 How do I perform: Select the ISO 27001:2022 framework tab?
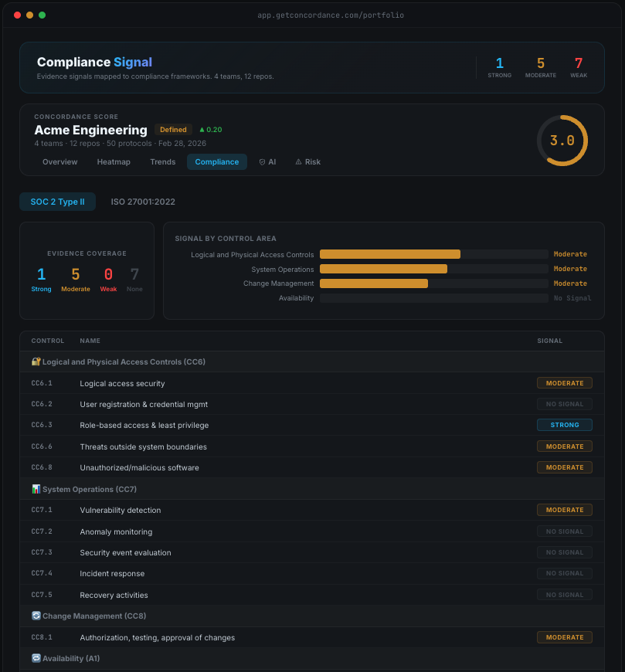click(x=143, y=202)
